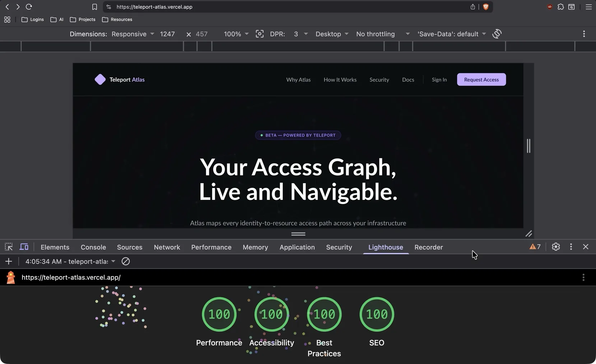This screenshot has height=364, width=596.
Task: Select the Lighthouse tab
Action: [x=386, y=247]
